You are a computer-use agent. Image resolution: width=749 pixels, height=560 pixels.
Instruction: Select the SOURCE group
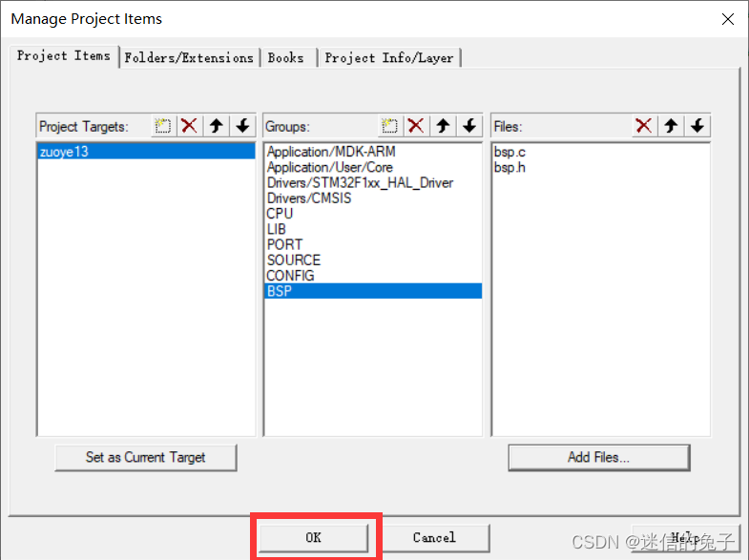pos(373,260)
